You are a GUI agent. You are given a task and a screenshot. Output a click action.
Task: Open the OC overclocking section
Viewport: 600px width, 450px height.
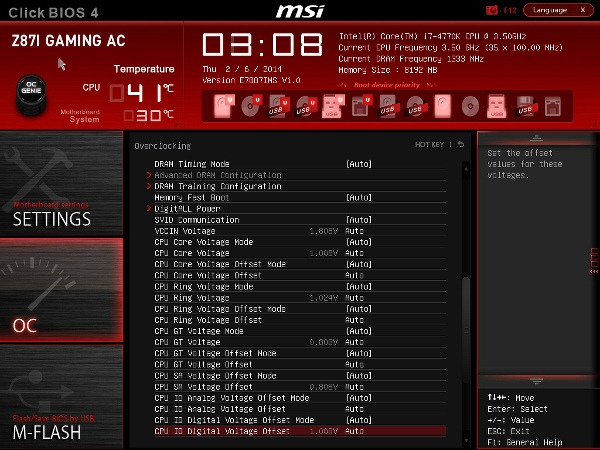[x=61, y=290]
